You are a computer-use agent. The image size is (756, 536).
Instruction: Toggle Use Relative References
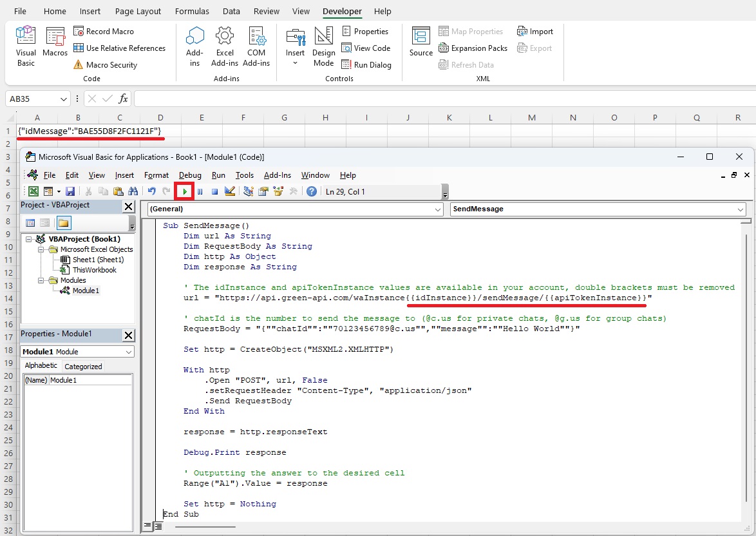120,48
